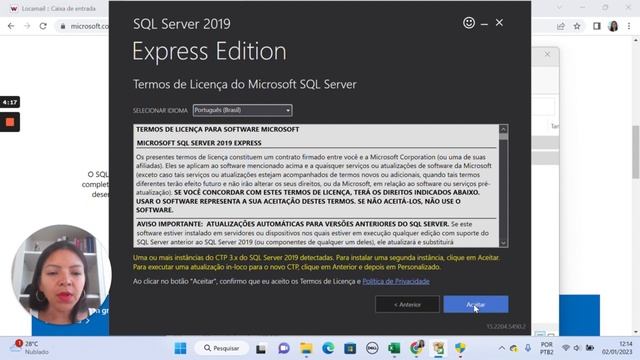Open the language selection dropdown
The width and height of the screenshot is (640, 360).
pyautogui.click(x=242, y=110)
